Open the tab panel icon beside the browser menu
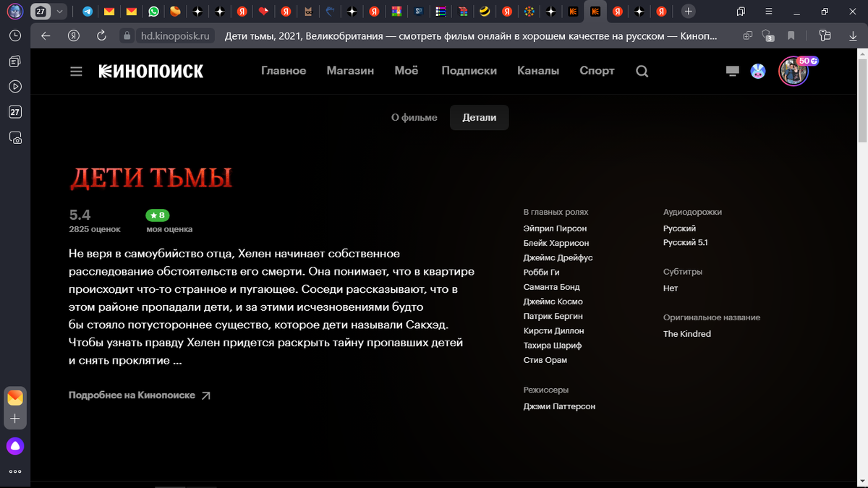 coord(741,12)
